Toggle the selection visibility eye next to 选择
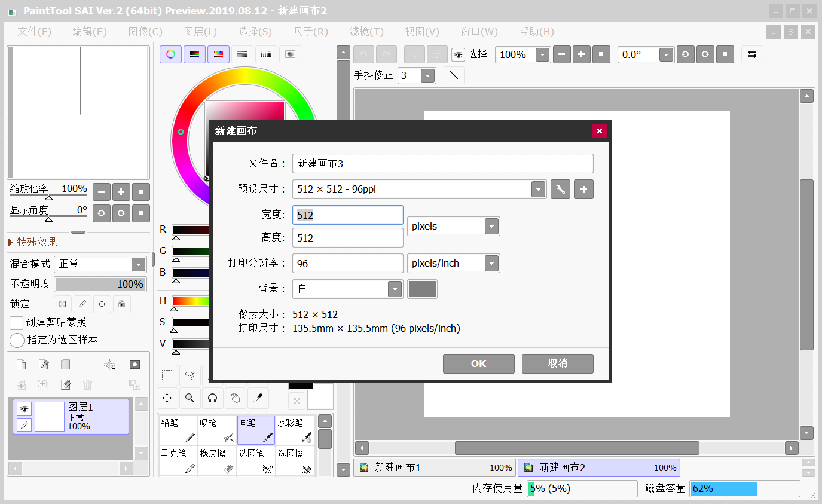The image size is (822, 504). point(458,55)
